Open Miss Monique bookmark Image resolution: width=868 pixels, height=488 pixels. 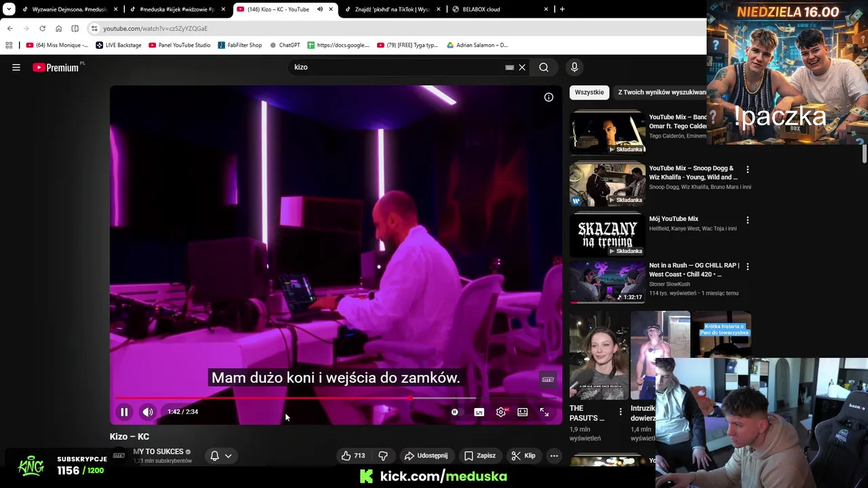click(57, 45)
